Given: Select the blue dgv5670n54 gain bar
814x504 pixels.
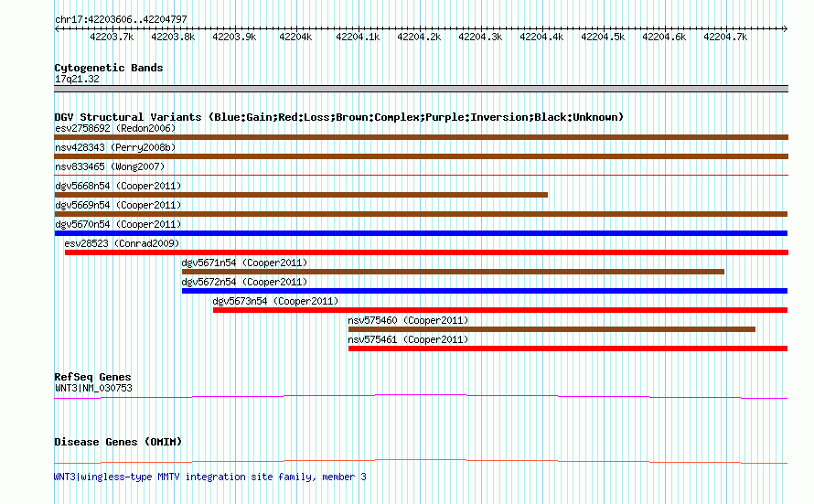Looking at the screenshot, I should point(421,233).
